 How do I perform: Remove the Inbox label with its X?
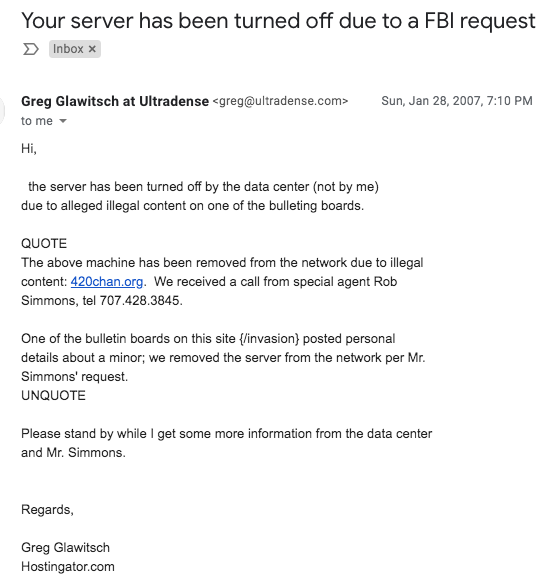click(x=92, y=49)
